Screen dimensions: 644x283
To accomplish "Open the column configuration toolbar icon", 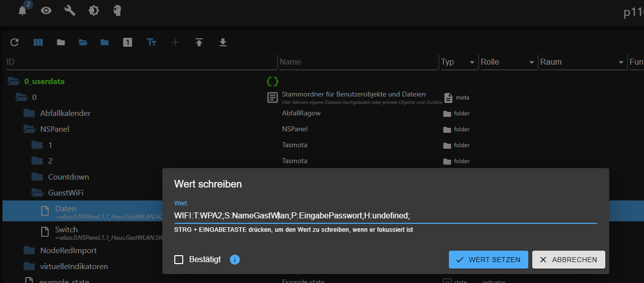I will pyautogui.click(x=38, y=42).
